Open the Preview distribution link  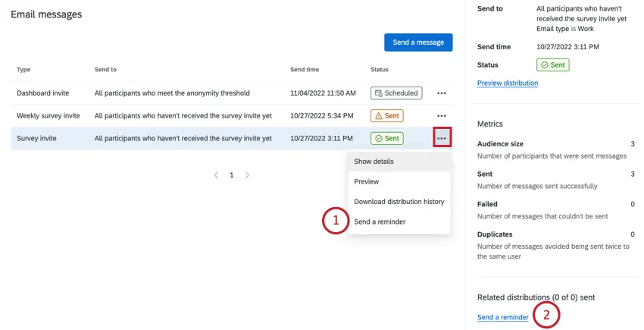coord(508,83)
